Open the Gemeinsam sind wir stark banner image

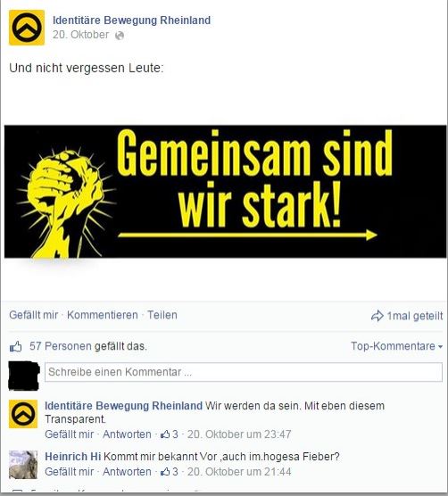click(x=225, y=192)
